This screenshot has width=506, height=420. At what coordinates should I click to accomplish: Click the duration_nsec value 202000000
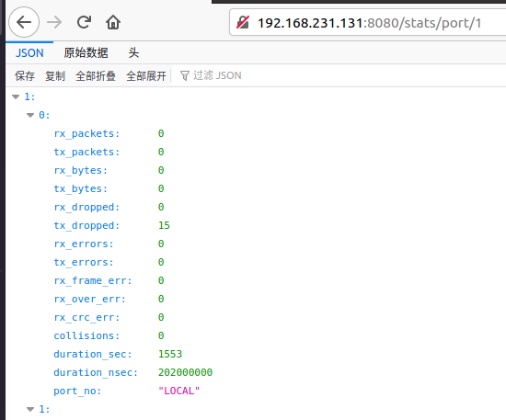pos(185,372)
